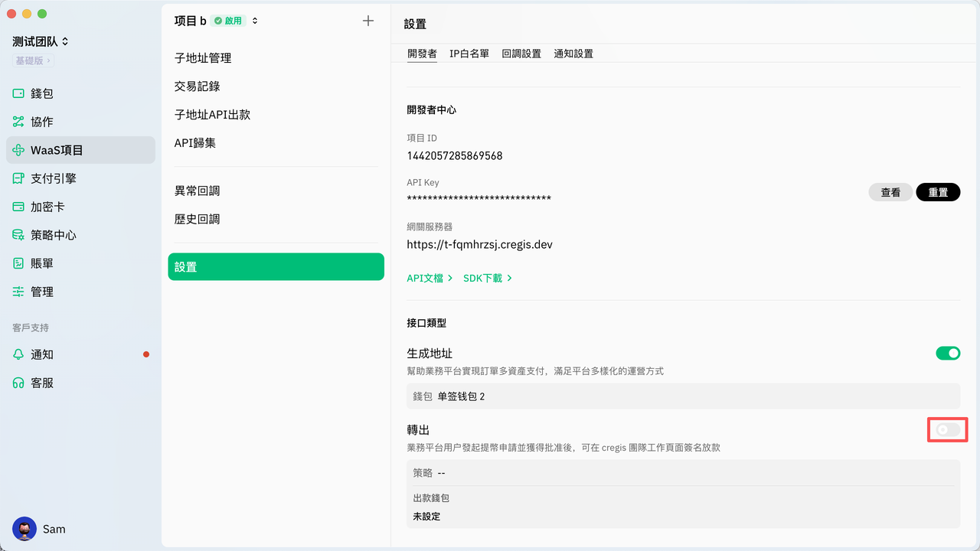The image size is (980, 551).
Task: Open 支付引擎 payment engine icon
Action: [x=18, y=178]
